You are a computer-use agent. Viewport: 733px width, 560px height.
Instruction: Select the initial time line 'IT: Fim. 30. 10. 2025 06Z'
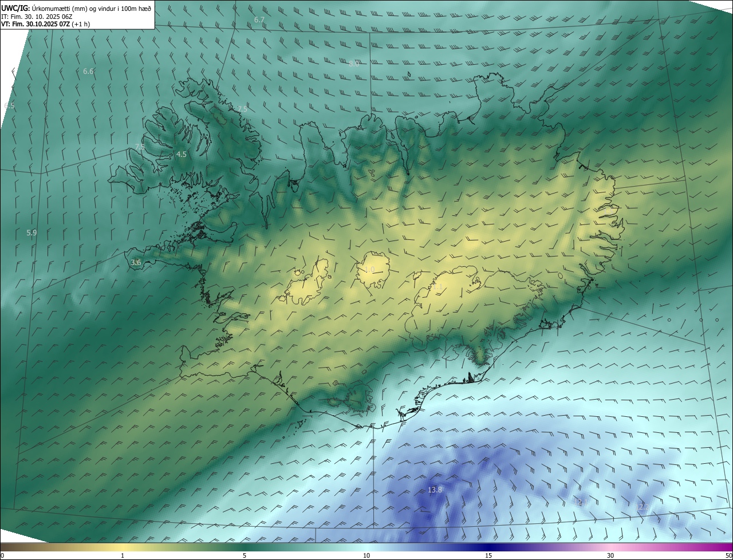(x=37, y=17)
